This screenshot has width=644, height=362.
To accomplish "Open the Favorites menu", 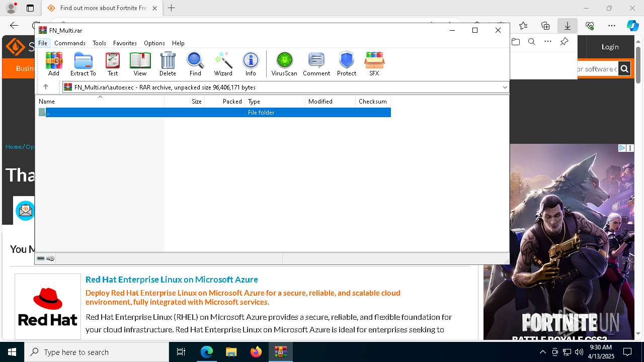I will click(125, 43).
